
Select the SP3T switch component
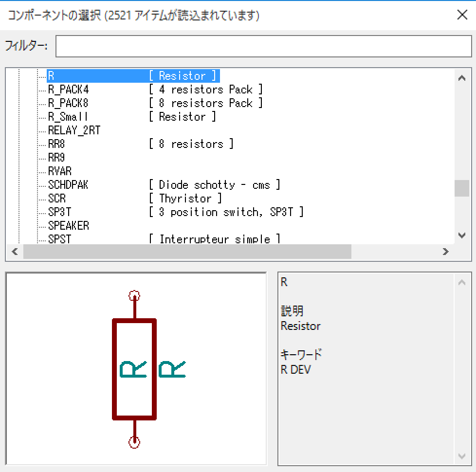coord(176,212)
